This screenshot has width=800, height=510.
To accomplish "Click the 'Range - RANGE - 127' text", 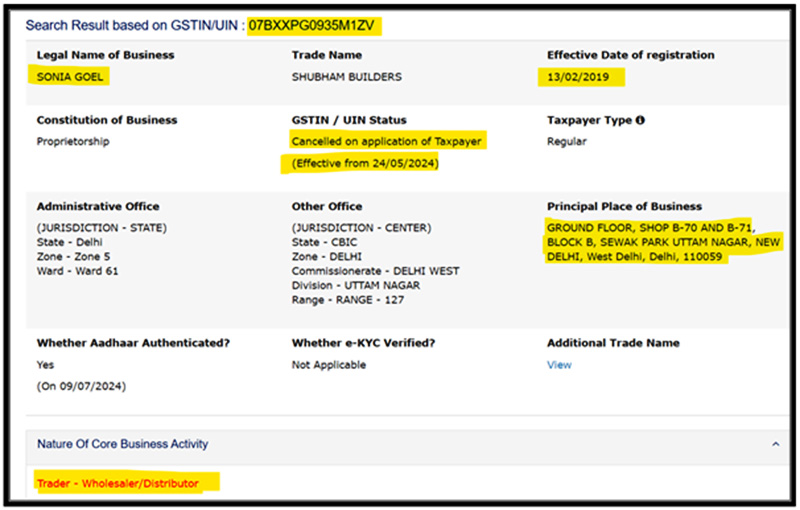I will pos(348,300).
